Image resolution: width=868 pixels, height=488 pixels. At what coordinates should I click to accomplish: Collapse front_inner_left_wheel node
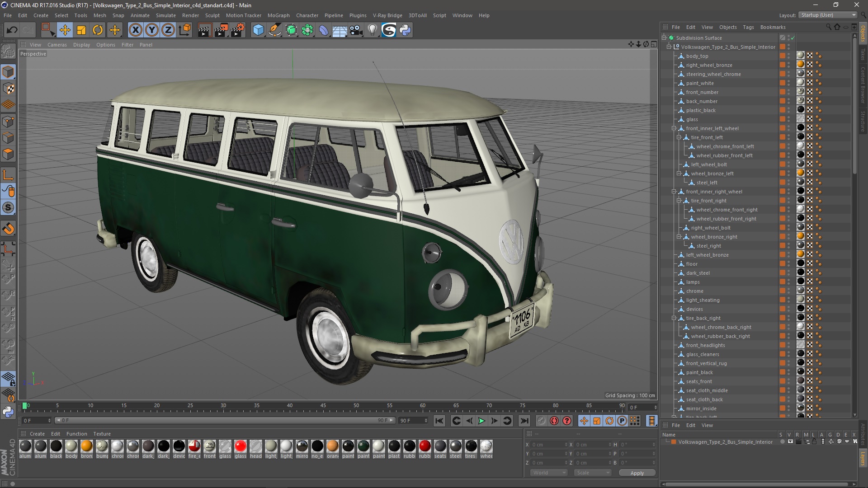[674, 128]
